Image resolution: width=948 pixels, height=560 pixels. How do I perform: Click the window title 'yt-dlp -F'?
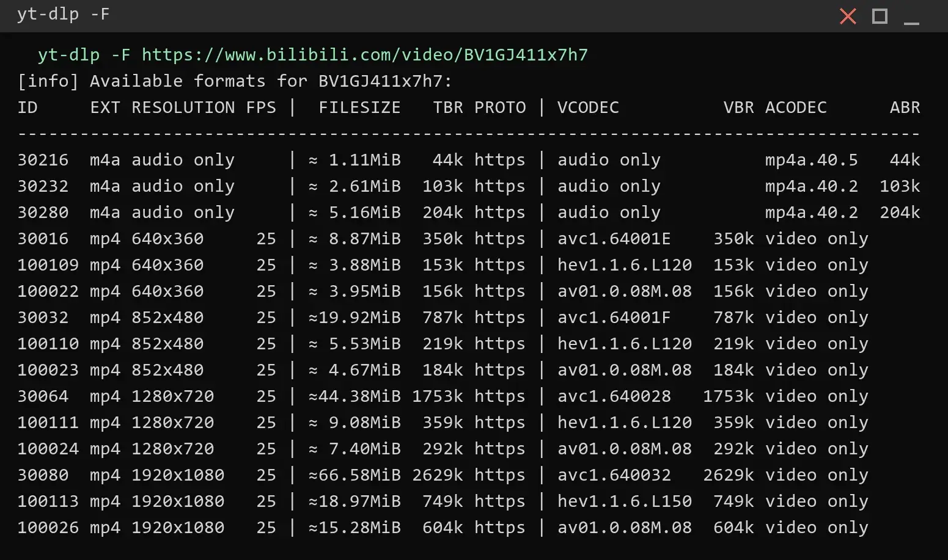coord(64,14)
